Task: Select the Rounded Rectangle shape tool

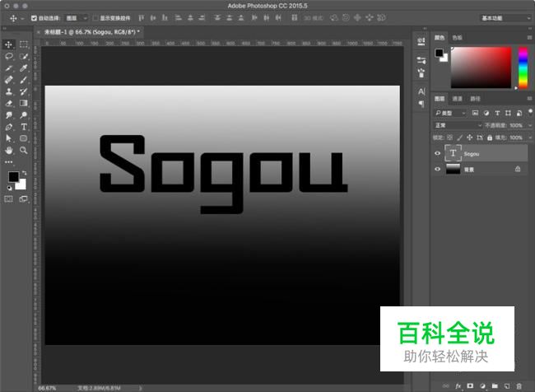Action: [x=24, y=138]
